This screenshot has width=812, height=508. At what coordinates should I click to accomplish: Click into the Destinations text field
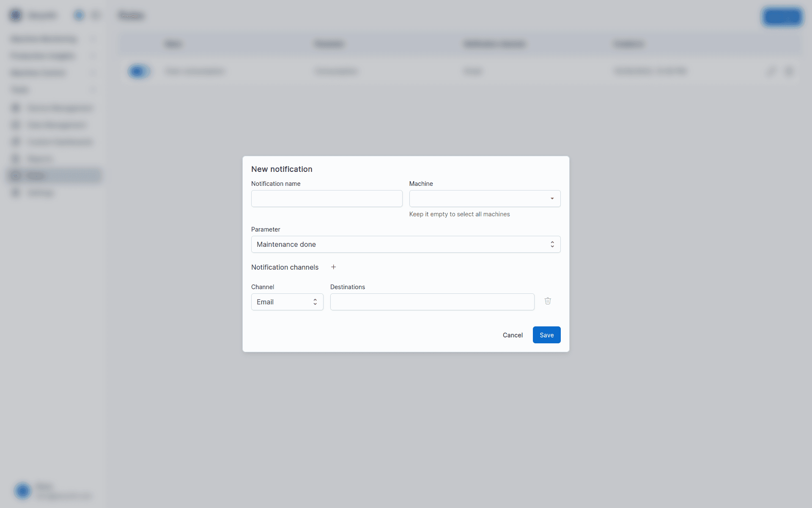(432, 302)
